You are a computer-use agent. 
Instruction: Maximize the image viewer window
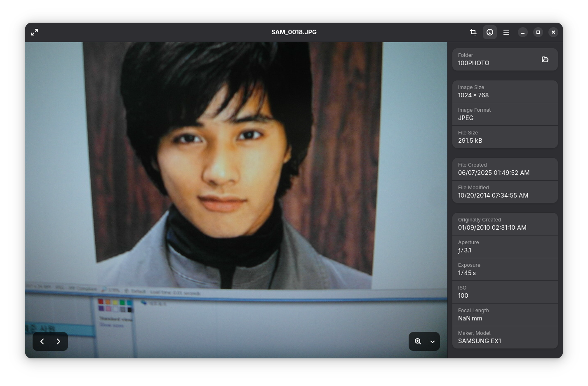pyautogui.click(x=538, y=32)
